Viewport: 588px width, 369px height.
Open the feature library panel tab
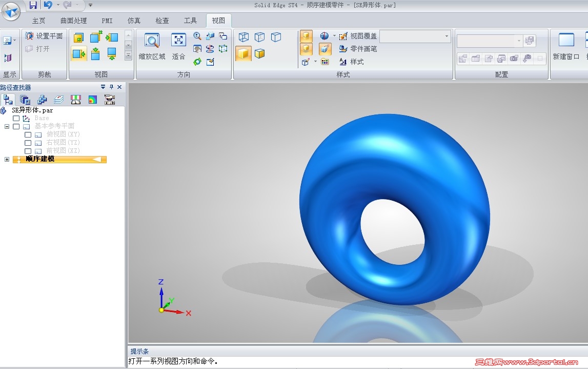click(25, 100)
